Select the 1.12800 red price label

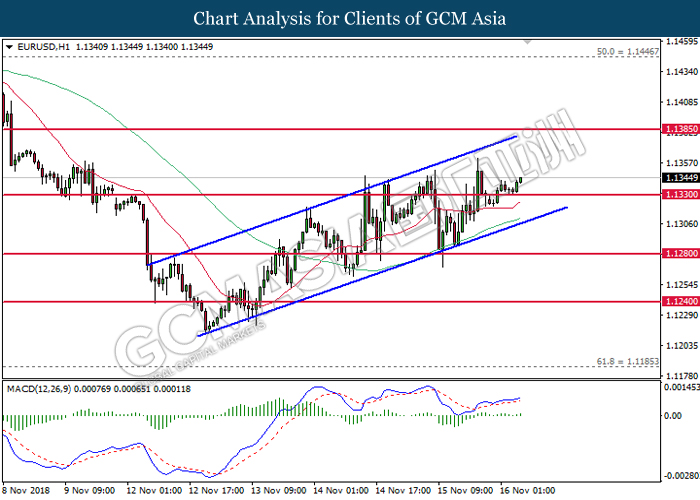coord(681,254)
